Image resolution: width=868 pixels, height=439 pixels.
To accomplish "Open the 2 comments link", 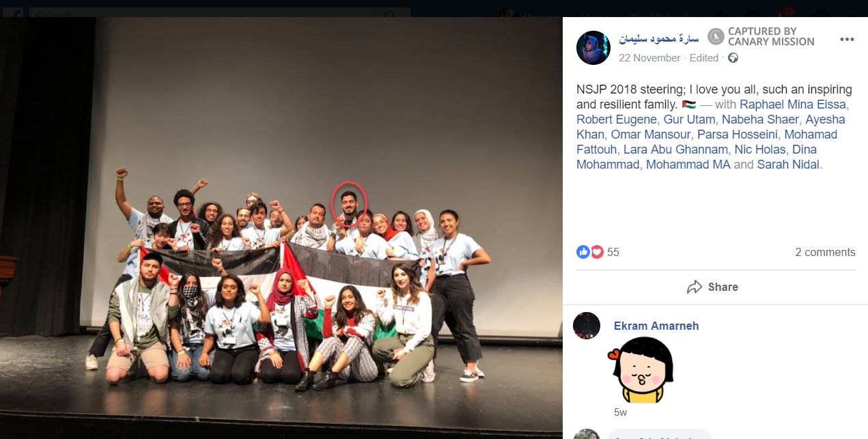I will click(x=825, y=252).
